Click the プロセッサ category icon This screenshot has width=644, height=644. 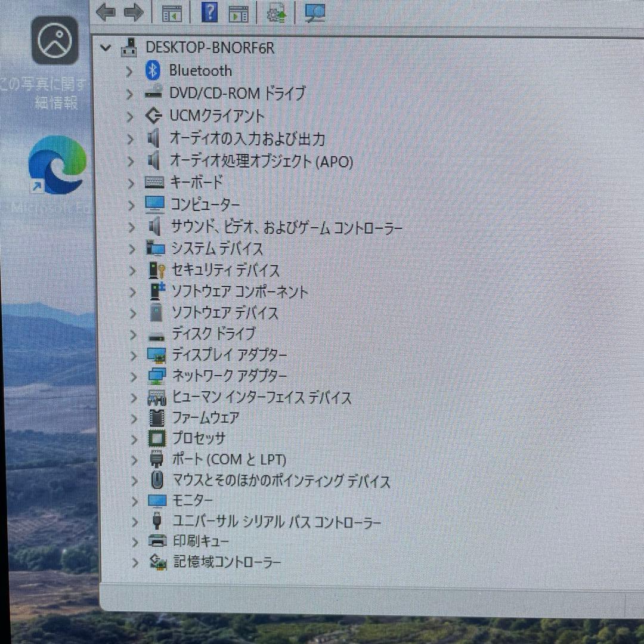click(156, 439)
